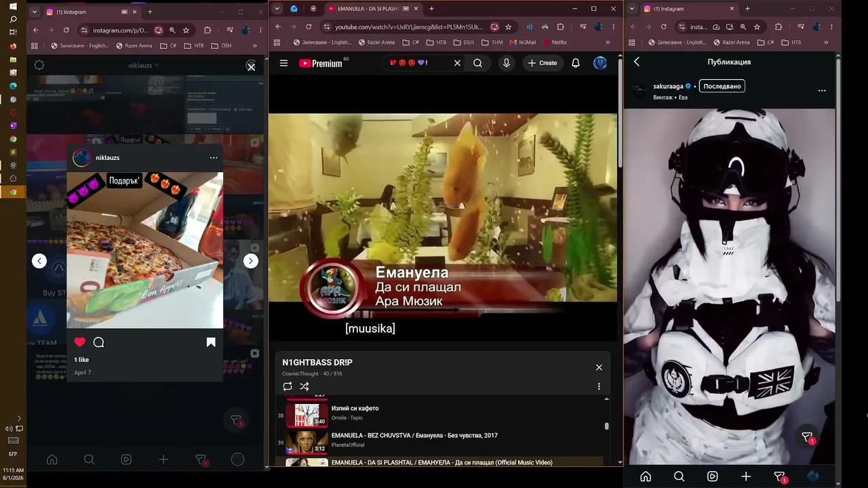Open the Windows Start menu

click(x=13, y=6)
